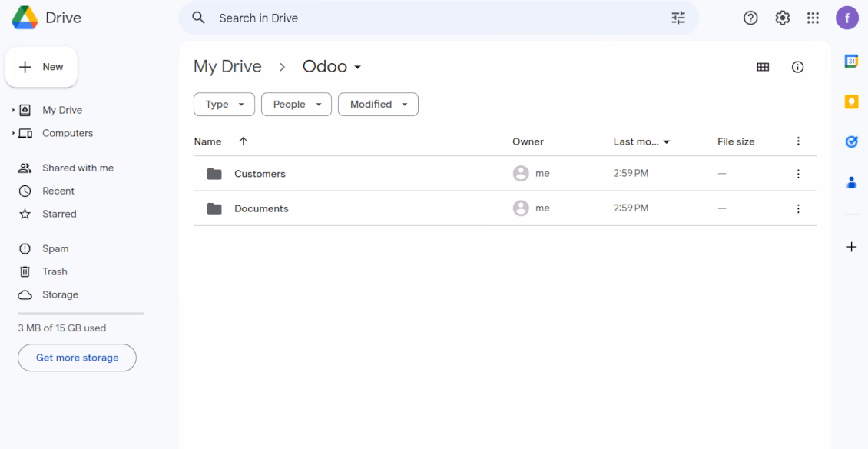Image resolution: width=868 pixels, height=449 pixels.
Task: Click the File size column header
Action: point(736,141)
